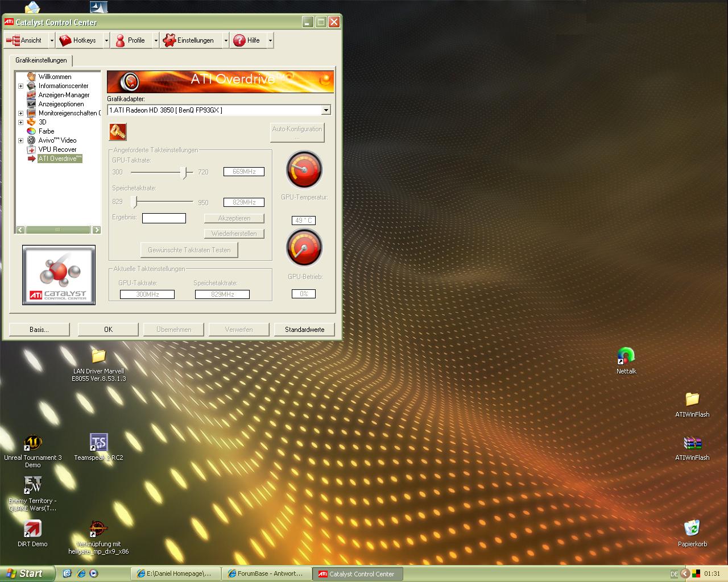Select the Papierkorb recycle bin icon
Image resolution: width=728 pixels, height=582 pixels.
(x=692, y=529)
